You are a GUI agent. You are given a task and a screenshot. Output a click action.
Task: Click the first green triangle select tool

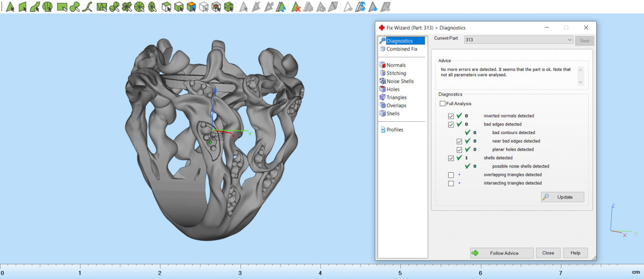(10, 7)
